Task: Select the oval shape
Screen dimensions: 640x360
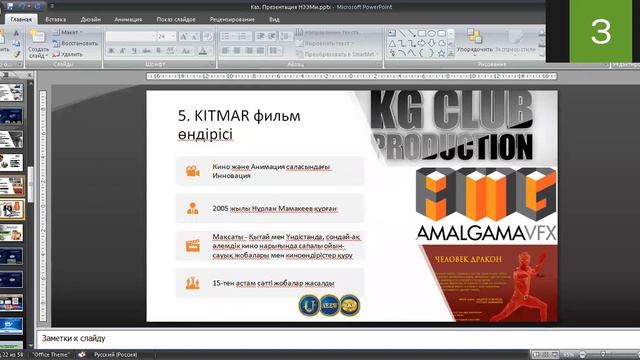Action: pos(431,33)
